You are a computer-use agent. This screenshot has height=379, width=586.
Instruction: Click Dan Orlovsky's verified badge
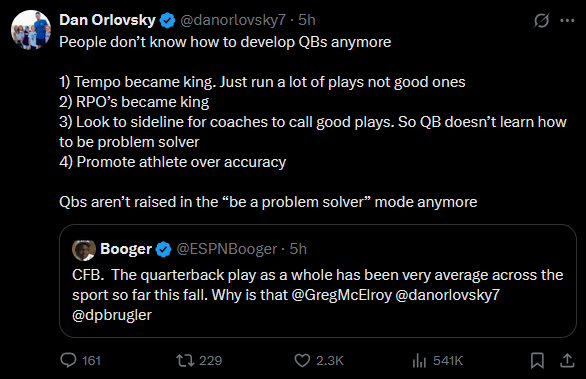(167, 20)
